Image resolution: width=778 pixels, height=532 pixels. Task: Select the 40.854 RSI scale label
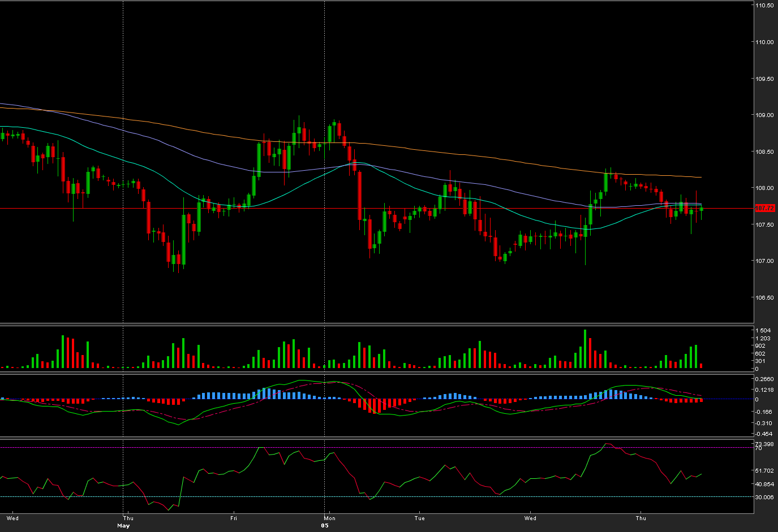(764, 485)
